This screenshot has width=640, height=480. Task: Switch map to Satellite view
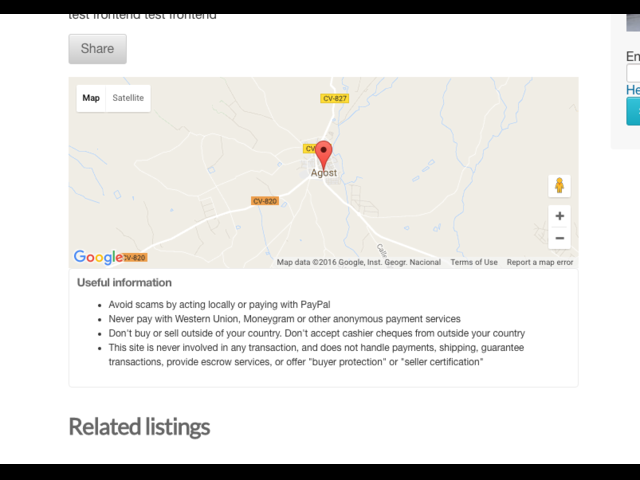pos(128,98)
